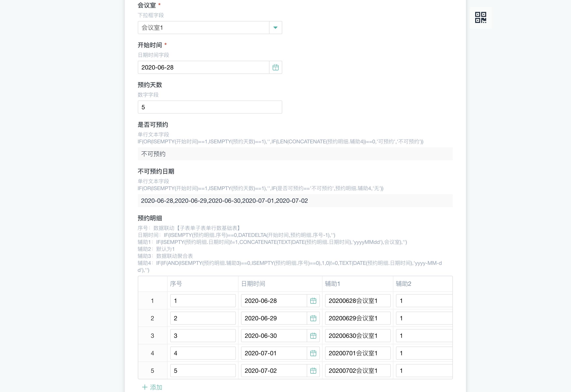Viewport: 571px width, 392px height.
Task: Click the 20200628会议室1 辅助1 field
Action: click(357, 301)
